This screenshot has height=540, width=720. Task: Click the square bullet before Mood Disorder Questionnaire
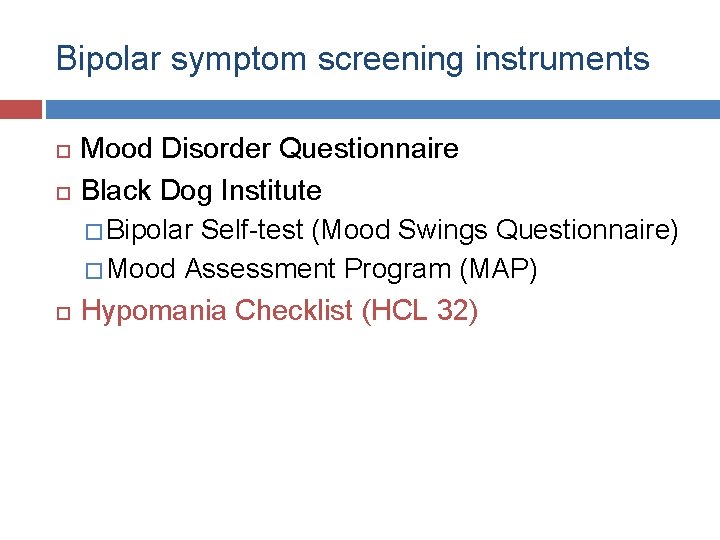tap(63, 152)
